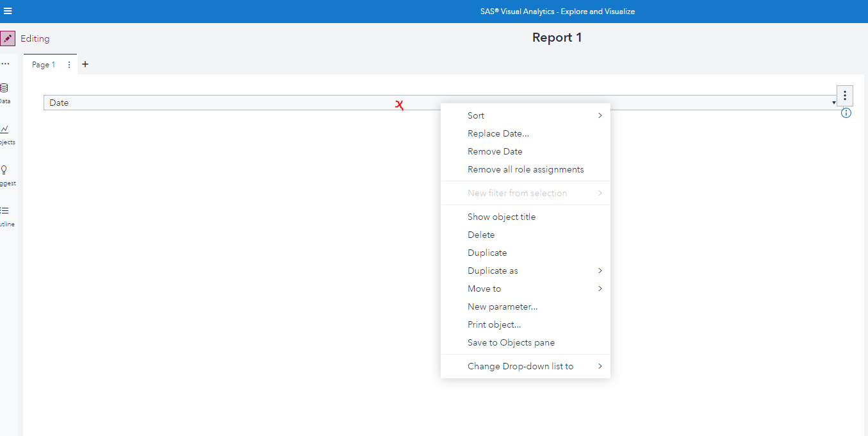Screen dimensions: 868x436
Task: Open the drop-down list object's overflow menu
Action: [844, 95]
